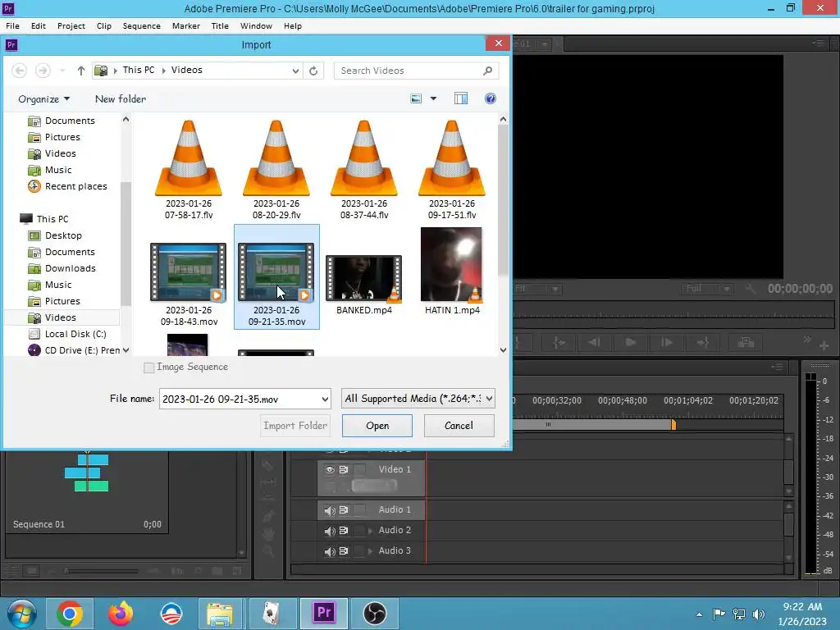Click Videos in the breadcrumb path
The height and width of the screenshot is (630, 840).
(x=187, y=71)
